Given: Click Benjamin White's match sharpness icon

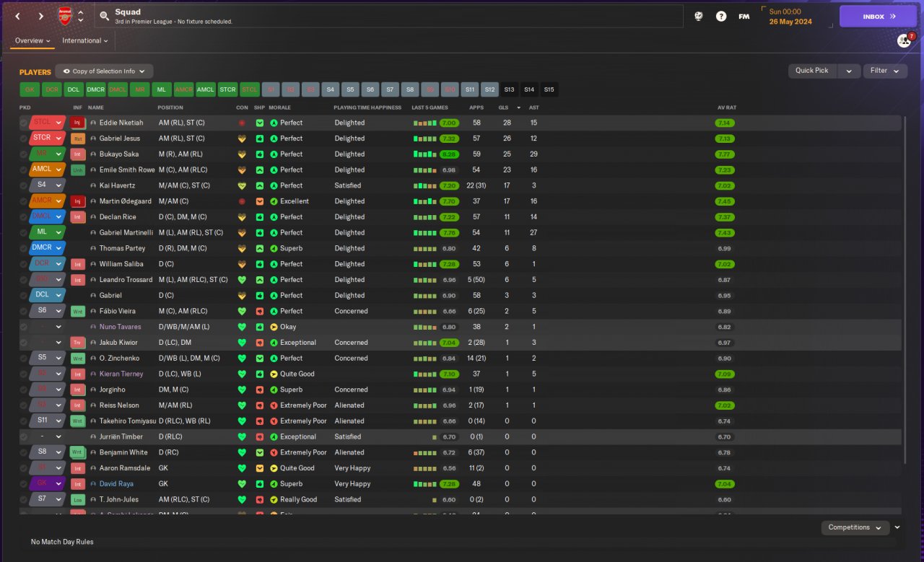Looking at the screenshot, I should click(260, 452).
